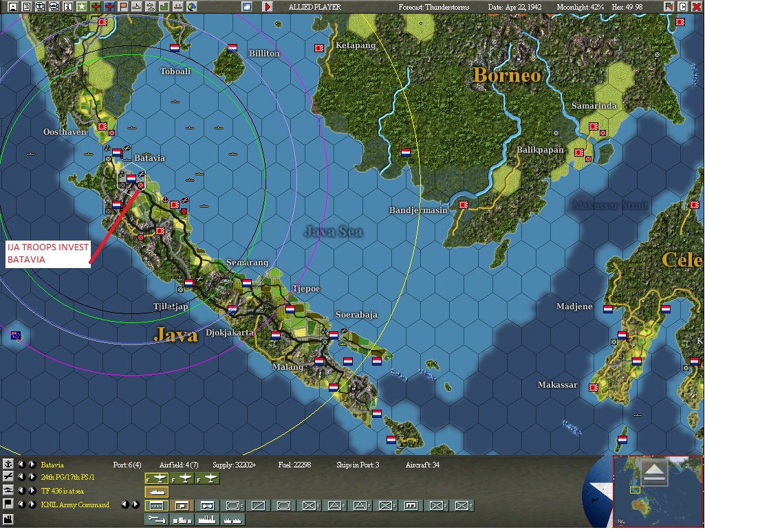The height and width of the screenshot is (532, 782).
Task: Click the airplane icon beside 24th PG row
Action: point(8,476)
